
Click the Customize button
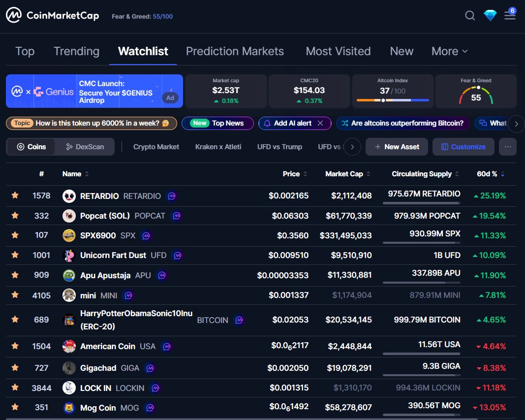click(x=463, y=147)
